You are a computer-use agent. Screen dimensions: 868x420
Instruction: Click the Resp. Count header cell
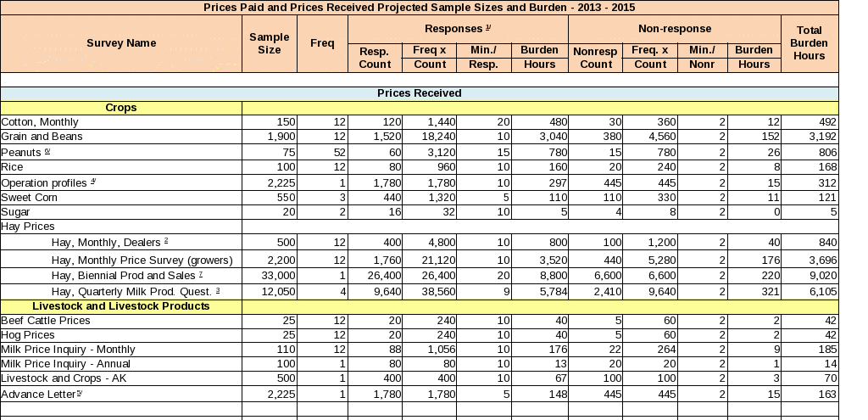pos(375,58)
